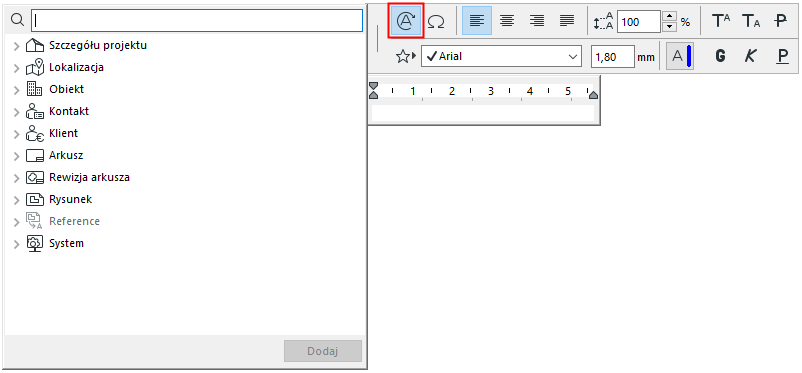Click the Rewizja arkusza icon
This screenshot has width=802, height=373.
pyautogui.click(x=34, y=178)
